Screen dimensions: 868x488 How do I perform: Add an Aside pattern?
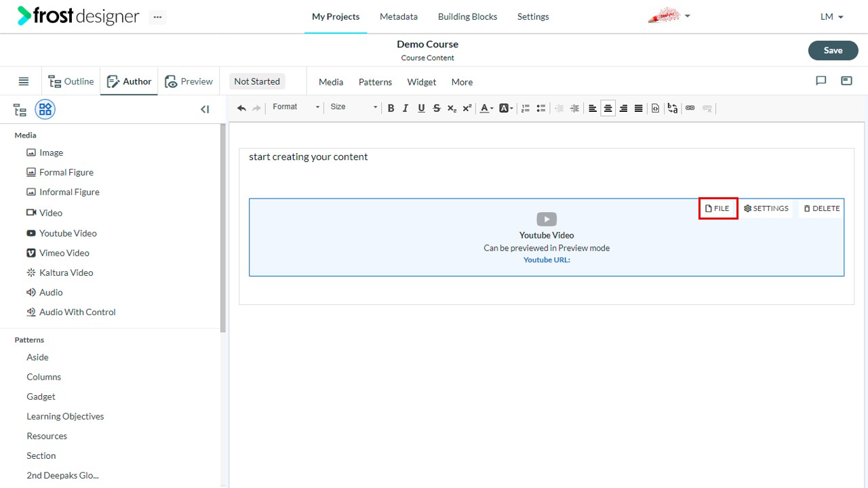click(37, 357)
